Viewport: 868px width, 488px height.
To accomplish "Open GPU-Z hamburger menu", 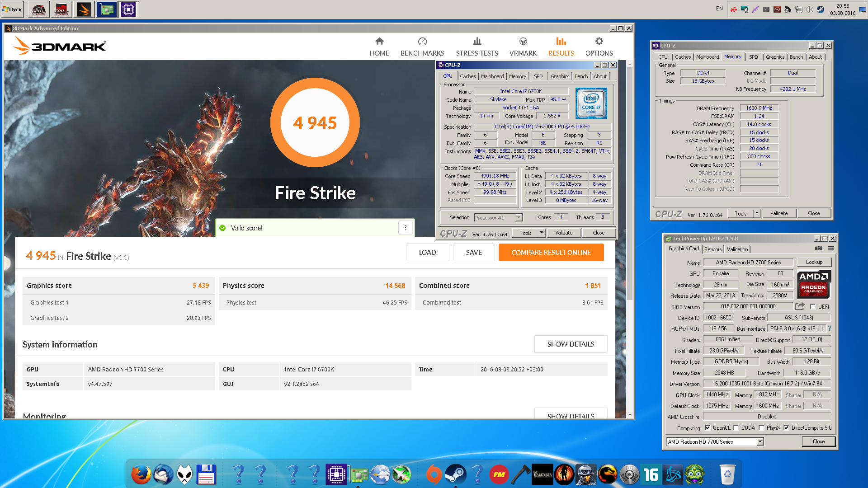I will pyautogui.click(x=831, y=248).
